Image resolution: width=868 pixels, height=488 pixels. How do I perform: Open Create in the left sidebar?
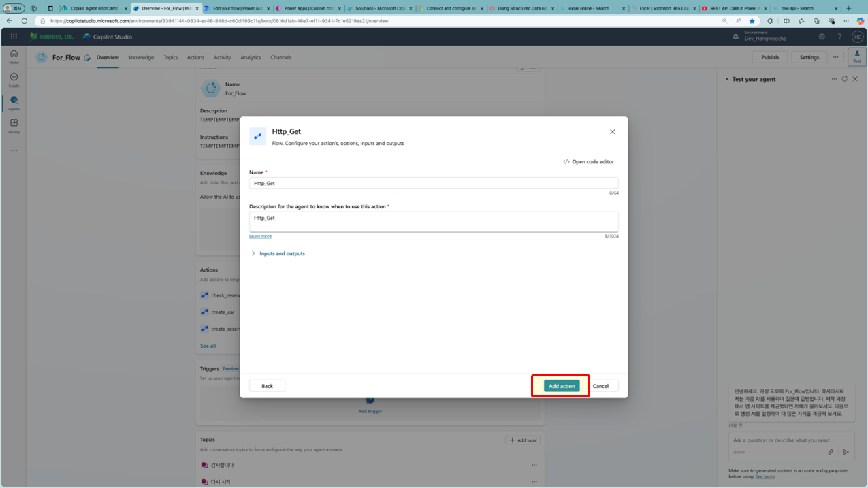click(14, 80)
